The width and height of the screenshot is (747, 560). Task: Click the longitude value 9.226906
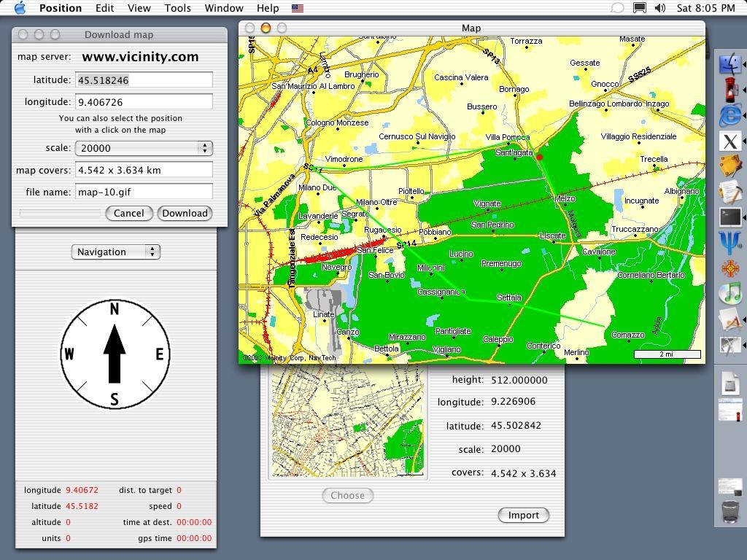(x=513, y=402)
